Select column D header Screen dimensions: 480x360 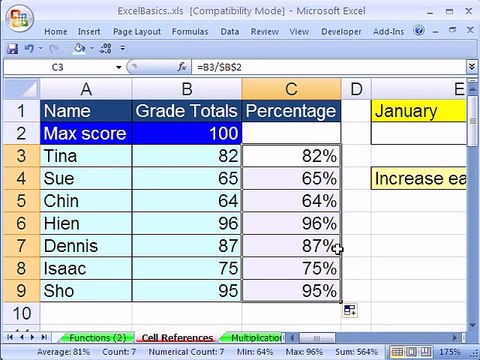point(356,89)
